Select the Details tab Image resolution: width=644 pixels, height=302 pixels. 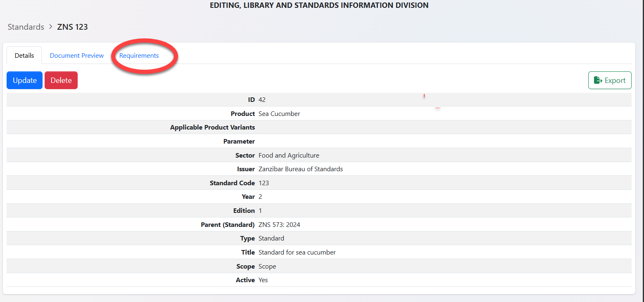coord(24,56)
